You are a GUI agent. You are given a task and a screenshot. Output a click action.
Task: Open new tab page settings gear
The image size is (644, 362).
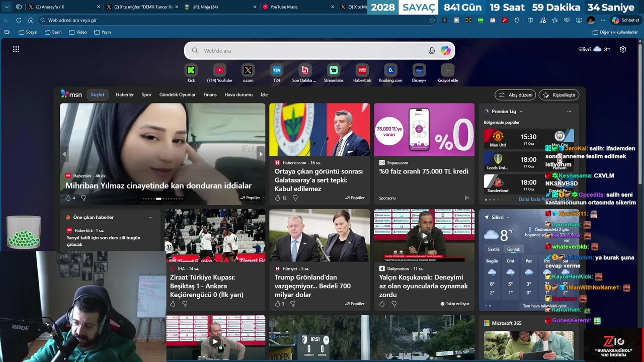(623, 49)
